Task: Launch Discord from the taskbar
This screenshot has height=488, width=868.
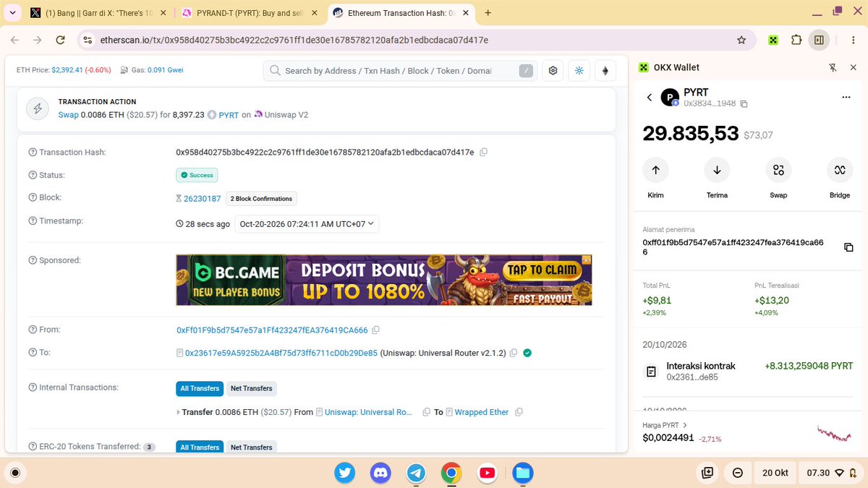Action: 380,473
